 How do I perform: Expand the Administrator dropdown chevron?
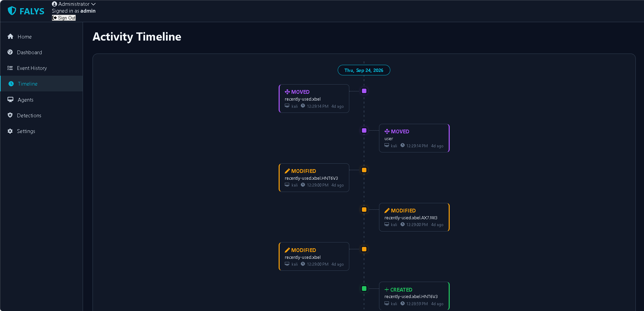point(93,4)
